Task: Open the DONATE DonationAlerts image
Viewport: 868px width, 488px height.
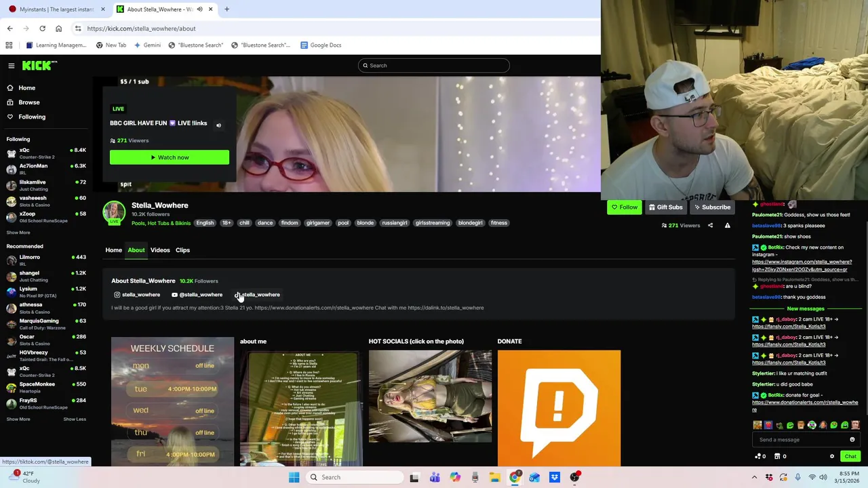Action: 559,408
